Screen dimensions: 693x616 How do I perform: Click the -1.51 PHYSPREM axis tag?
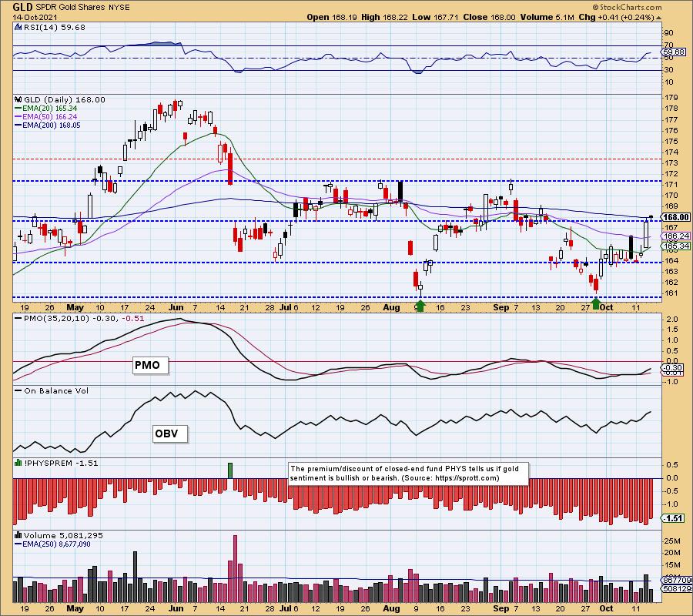tap(674, 518)
